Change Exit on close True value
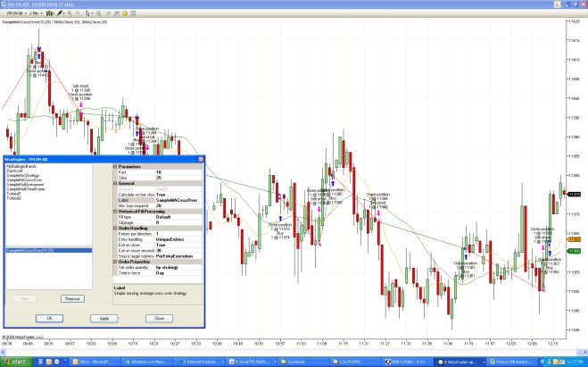This screenshot has height=367, width=588. pyautogui.click(x=178, y=245)
